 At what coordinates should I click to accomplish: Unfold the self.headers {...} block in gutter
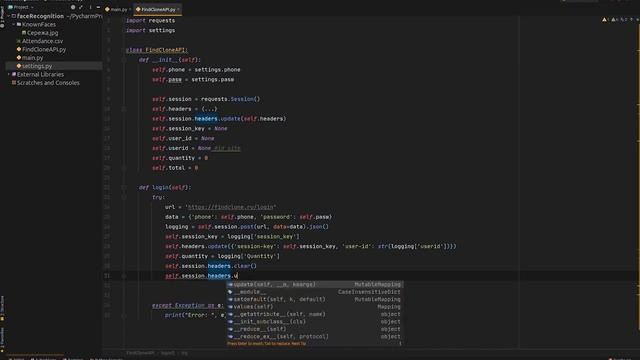pyautogui.click(x=124, y=109)
